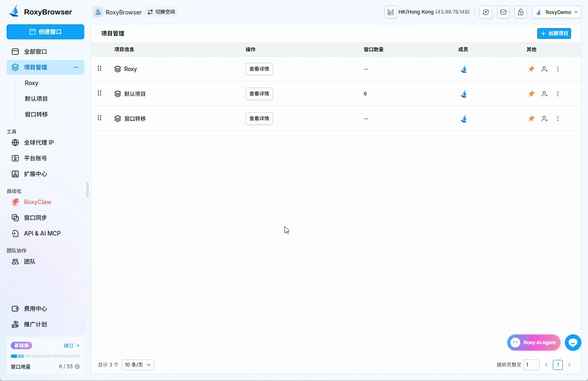Open API & AI MCP page
Viewport: 588px width, 381px height.
click(x=45, y=233)
